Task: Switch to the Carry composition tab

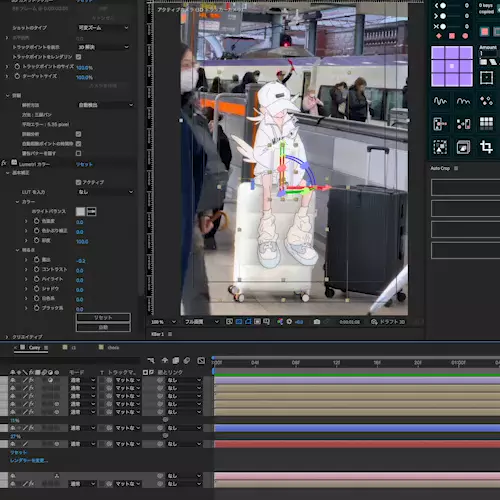Action: pos(35,347)
